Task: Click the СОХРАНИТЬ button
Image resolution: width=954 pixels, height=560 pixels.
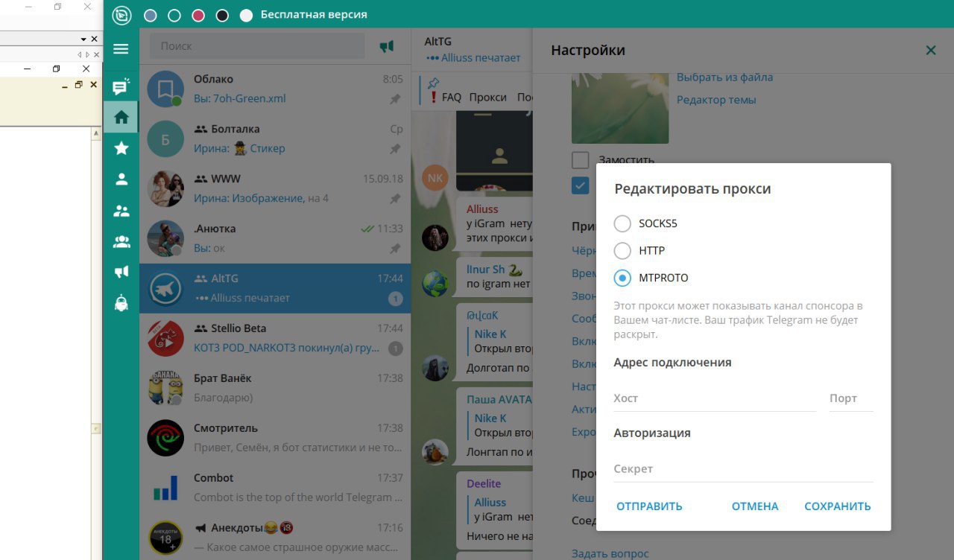Action: (838, 506)
